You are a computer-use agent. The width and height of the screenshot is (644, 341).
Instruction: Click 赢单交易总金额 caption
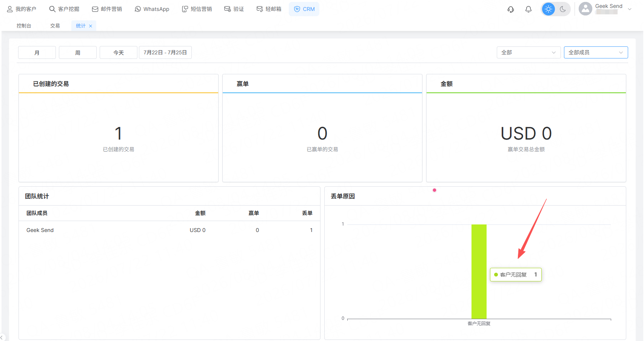[526, 149]
